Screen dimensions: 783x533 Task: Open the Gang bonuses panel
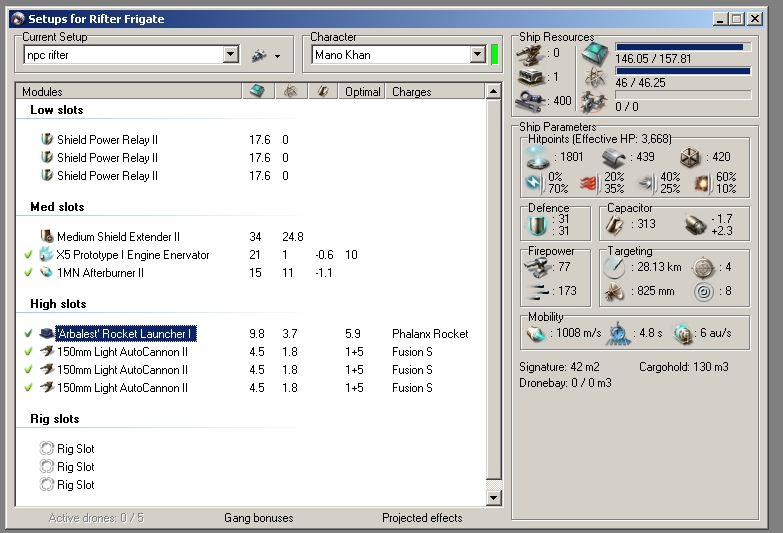point(259,518)
